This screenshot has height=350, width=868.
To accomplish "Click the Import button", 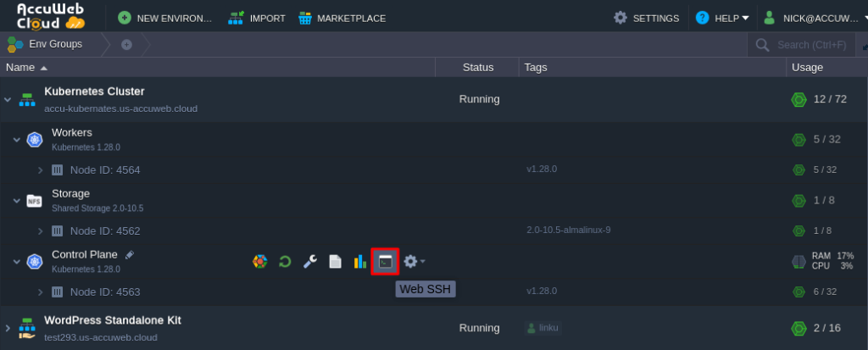I will click(x=257, y=18).
